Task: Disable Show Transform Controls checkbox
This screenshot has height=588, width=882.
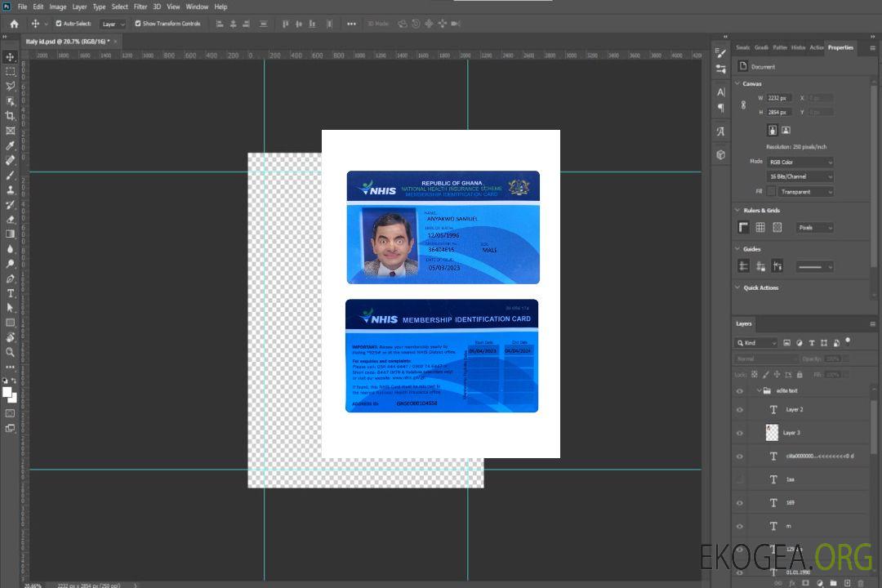Action: (137, 24)
